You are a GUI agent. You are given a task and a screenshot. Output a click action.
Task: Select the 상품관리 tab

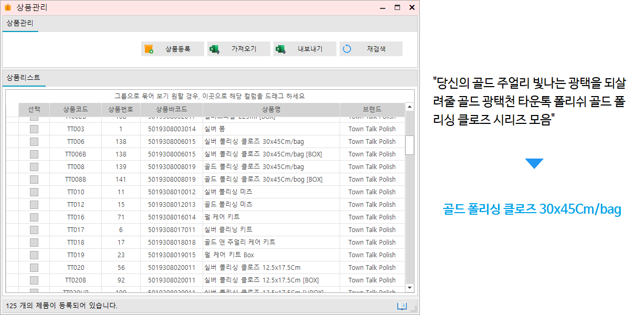(20, 23)
